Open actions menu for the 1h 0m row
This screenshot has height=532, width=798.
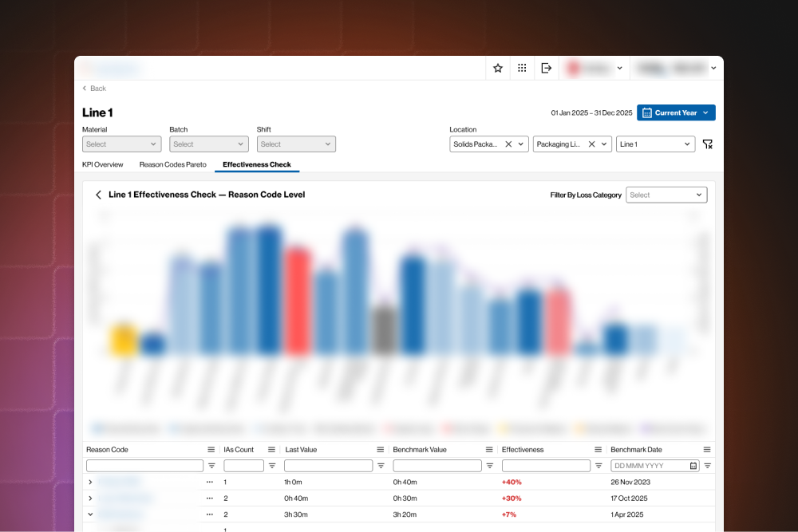pyautogui.click(x=210, y=483)
